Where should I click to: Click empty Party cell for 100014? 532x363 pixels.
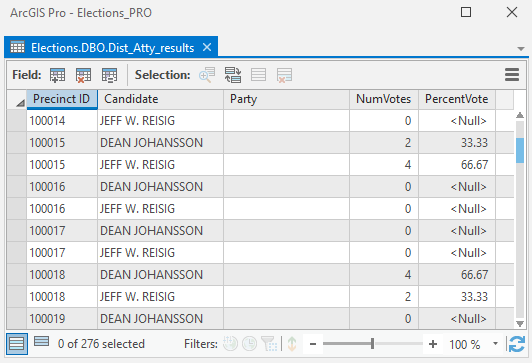pos(286,121)
